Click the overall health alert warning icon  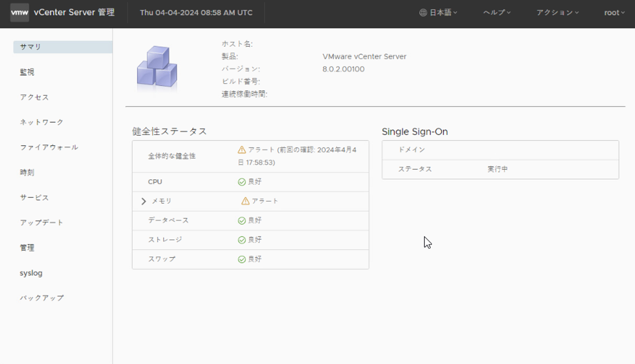pyautogui.click(x=242, y=150)
